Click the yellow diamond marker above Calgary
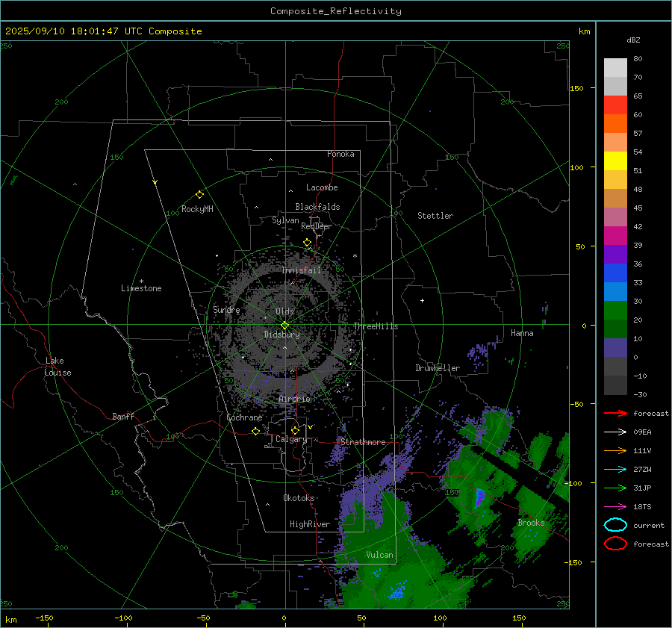Image resolution: width=672 pixels, height=628 pixels. [295, 430]
